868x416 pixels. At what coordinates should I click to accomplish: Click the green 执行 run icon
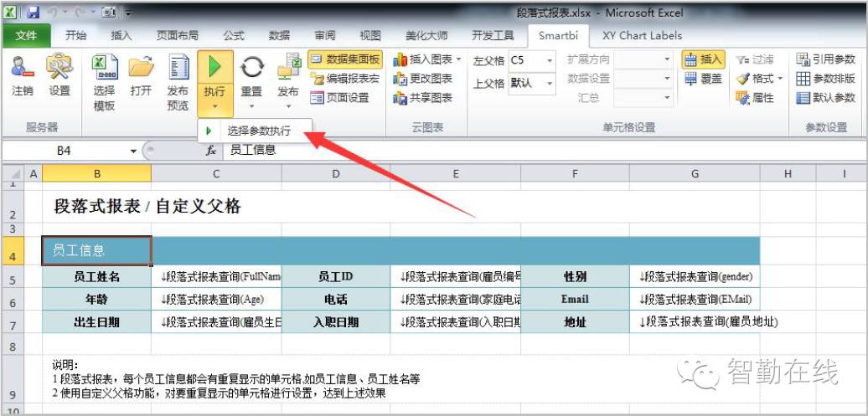click(214, 68)
